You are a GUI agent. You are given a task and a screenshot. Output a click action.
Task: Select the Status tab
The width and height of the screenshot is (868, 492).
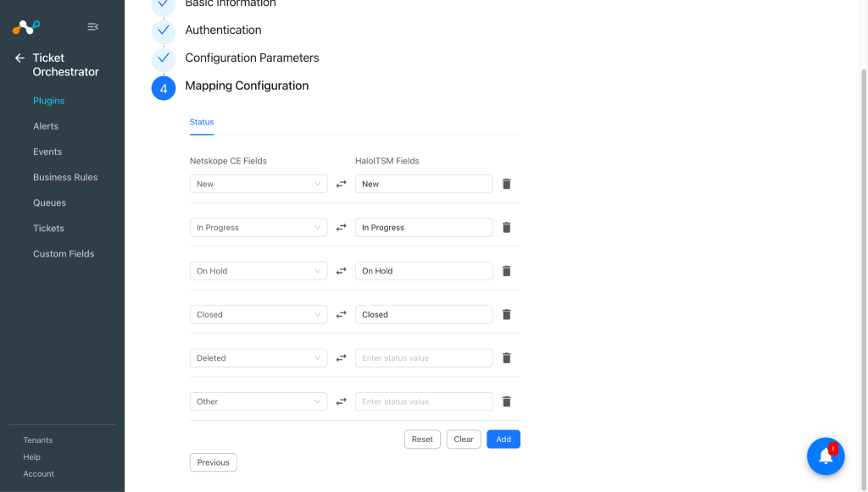pyautogui.click(x=202, y=122)
